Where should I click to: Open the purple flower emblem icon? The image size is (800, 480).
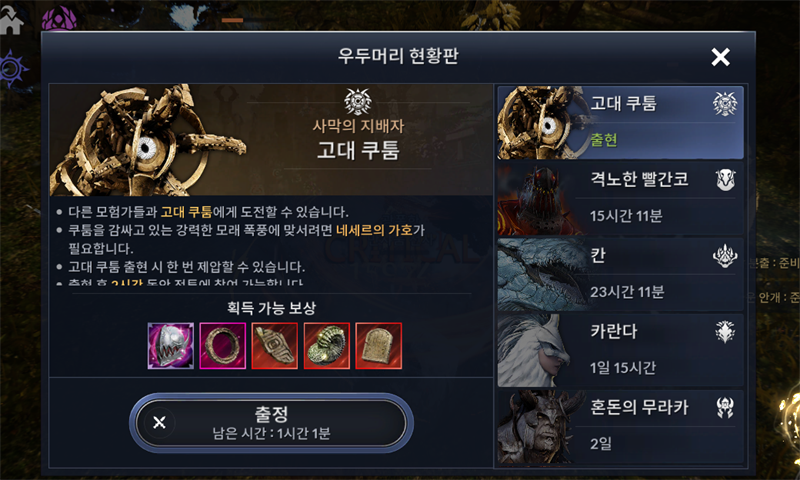coord(59,19)
